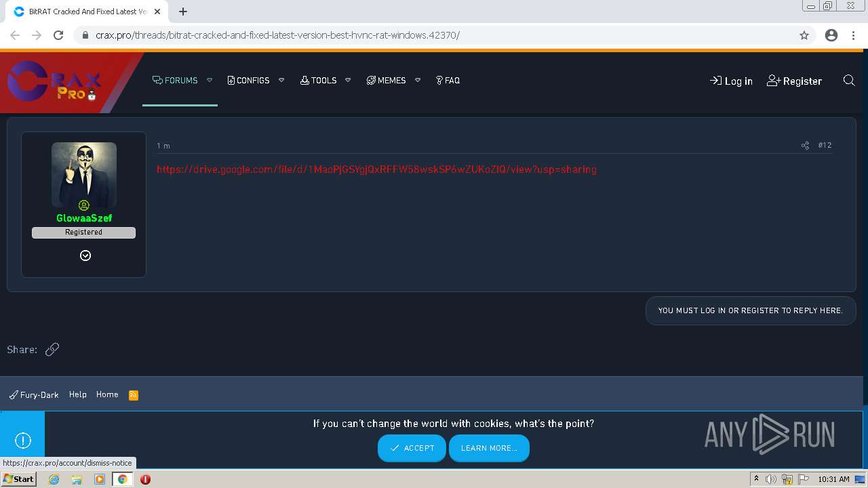Screen dimensions: 868x488
Task: Click the cookie notice info icon
Action: point(22,441)
